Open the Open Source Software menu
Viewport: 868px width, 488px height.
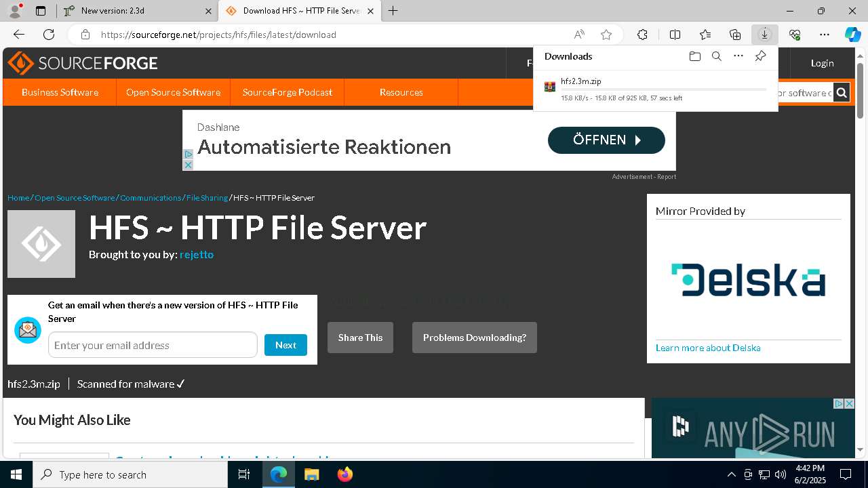coord(173,92)
